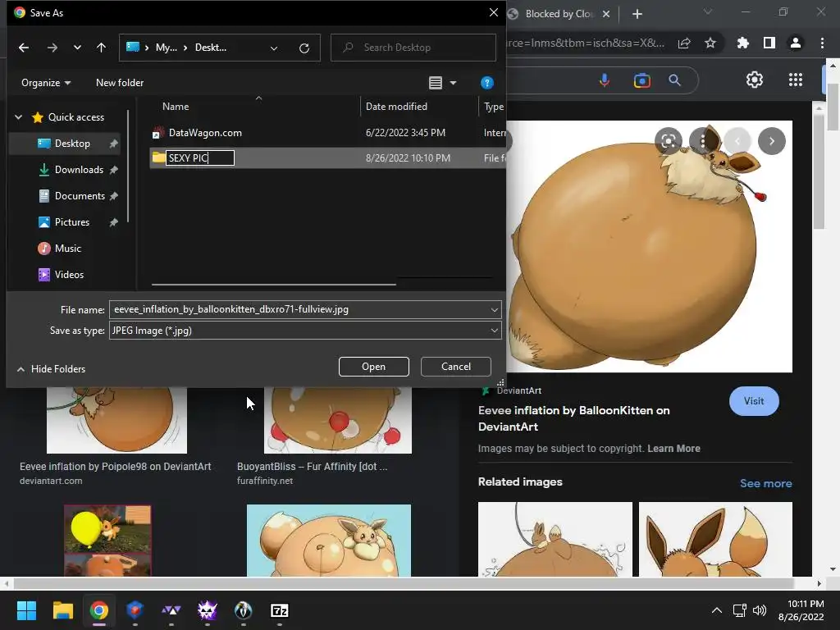
Task: Click the Google search magnifier
Action: click(x=674, y=80)
